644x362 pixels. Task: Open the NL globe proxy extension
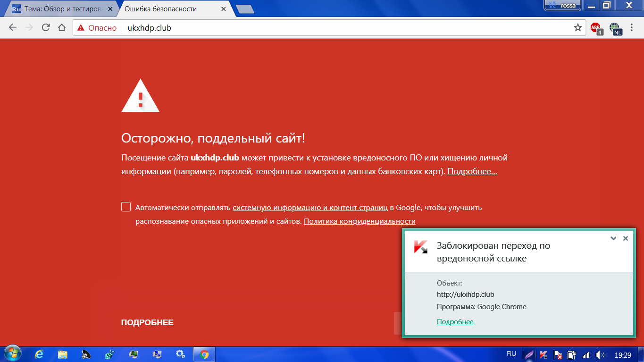coord(615,29)
